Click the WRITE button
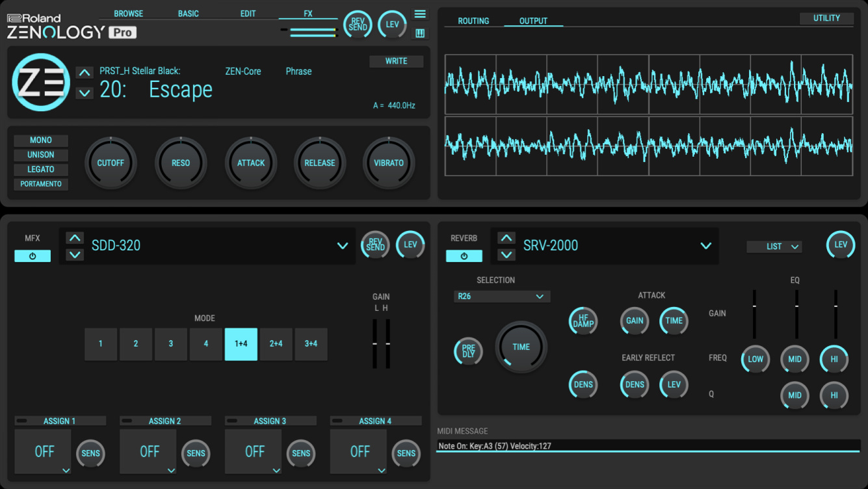The width and height of the screenshot is (868, 489). (397, 61)
